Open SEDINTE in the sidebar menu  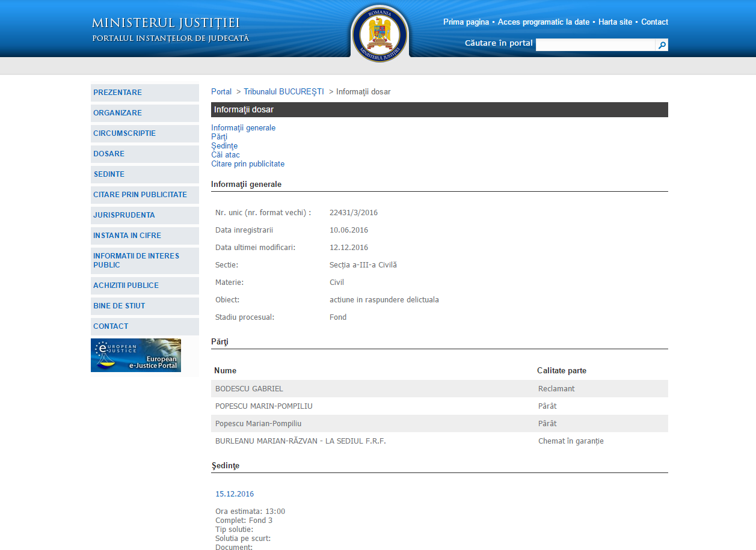click(109, 174)
